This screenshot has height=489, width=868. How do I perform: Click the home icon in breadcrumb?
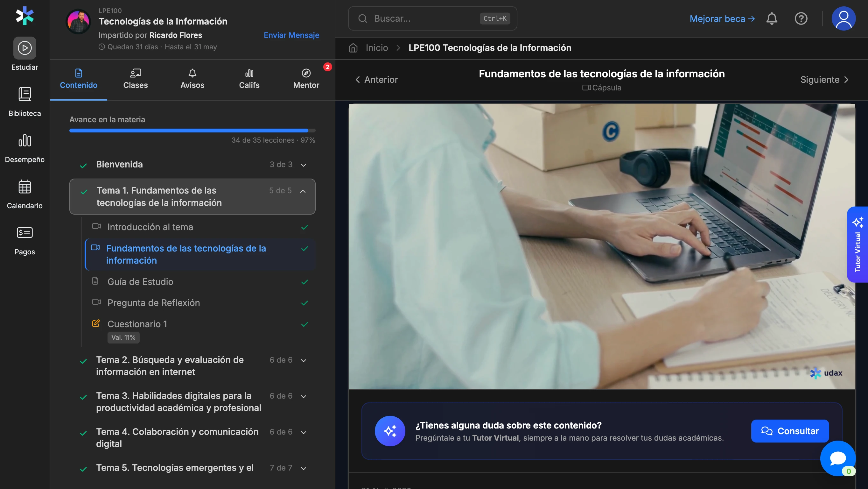point(353,48)
